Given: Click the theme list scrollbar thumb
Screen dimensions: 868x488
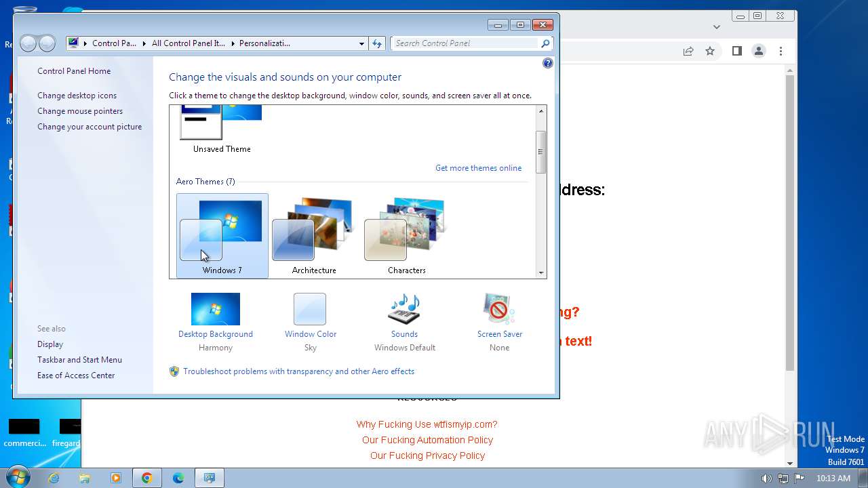Looking at the screenshot, I should tap(541, 152).
